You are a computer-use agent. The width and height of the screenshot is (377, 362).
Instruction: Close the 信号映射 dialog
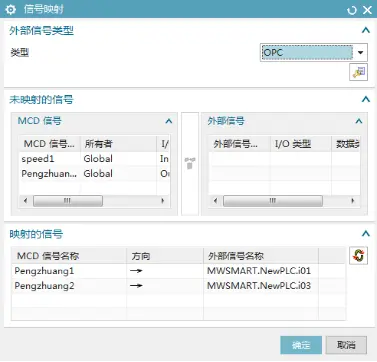[x=367, y=10]
